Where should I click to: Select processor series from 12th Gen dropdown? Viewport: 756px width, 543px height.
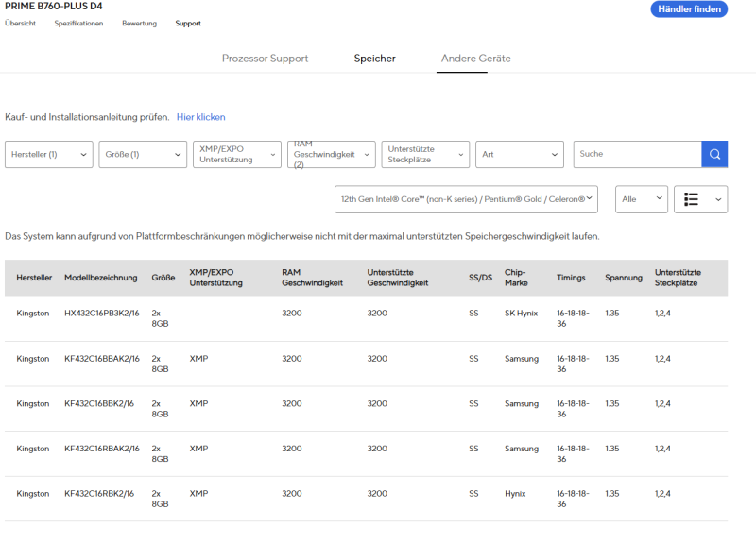tap(467, 199)
